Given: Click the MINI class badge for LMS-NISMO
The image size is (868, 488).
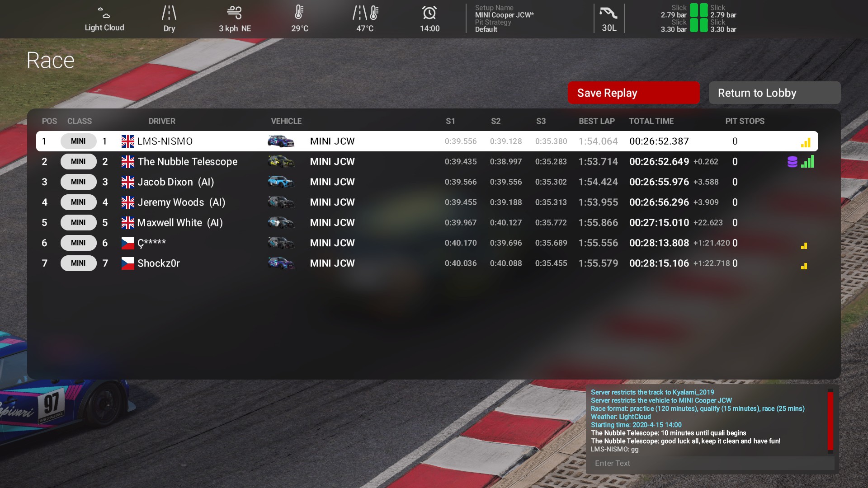Looking at the screenshot, I should [x=78, y=141].
